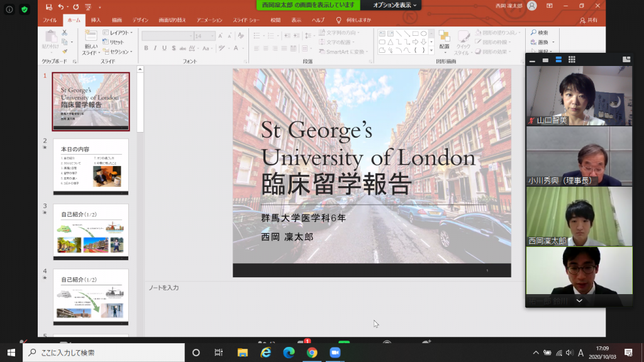Toggle text Shadow formatting

(174, 48)
